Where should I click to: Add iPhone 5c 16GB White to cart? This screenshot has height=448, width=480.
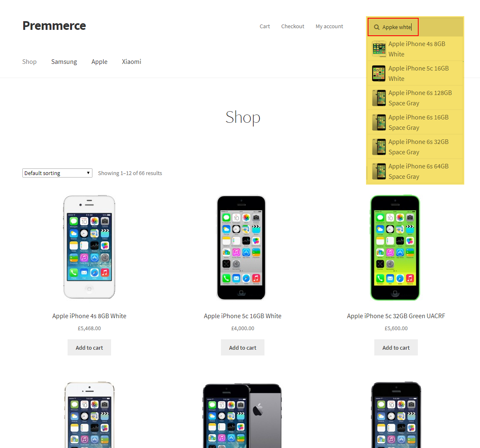242,348
